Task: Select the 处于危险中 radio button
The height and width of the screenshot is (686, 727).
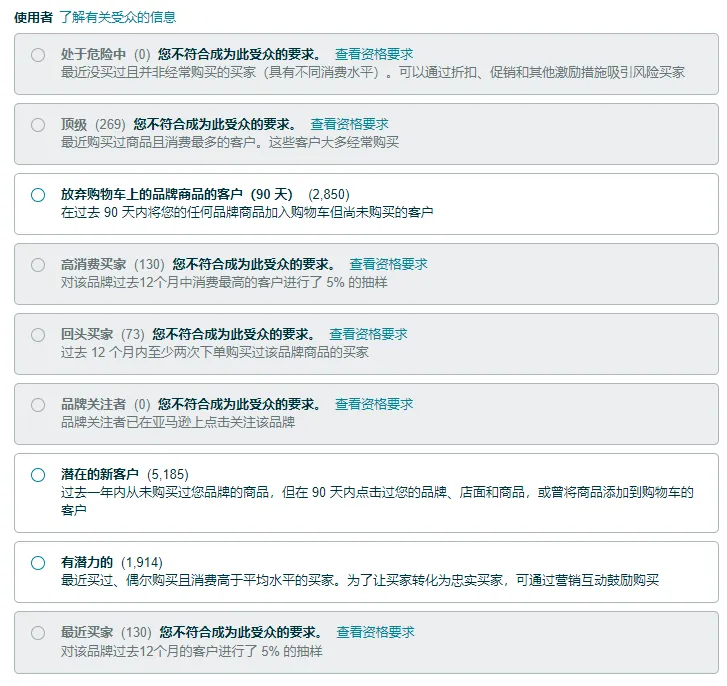Action: click(38, 55)
